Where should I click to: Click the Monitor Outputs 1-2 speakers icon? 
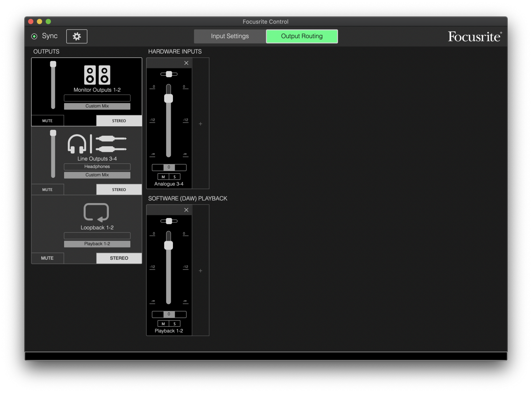pos(97,75)
